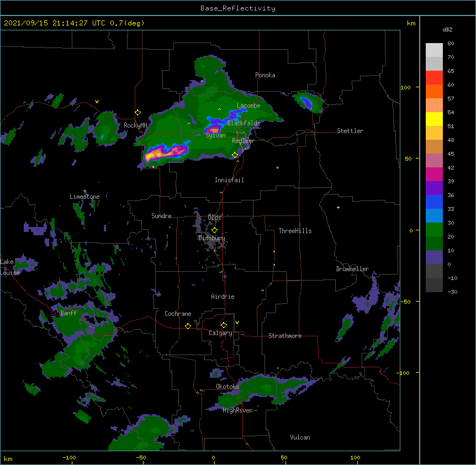Click the Didsbury city label

pyautogui.click(x=211, y=238)
